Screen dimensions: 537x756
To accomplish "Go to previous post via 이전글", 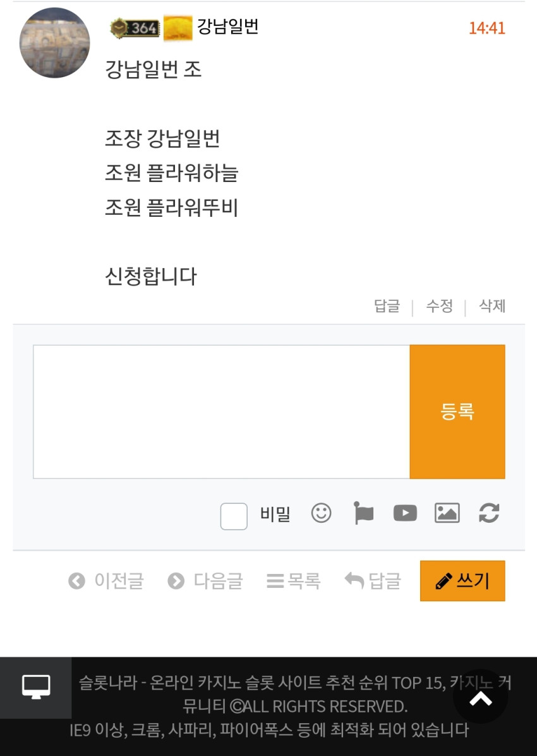I will [x=106, y=580].
